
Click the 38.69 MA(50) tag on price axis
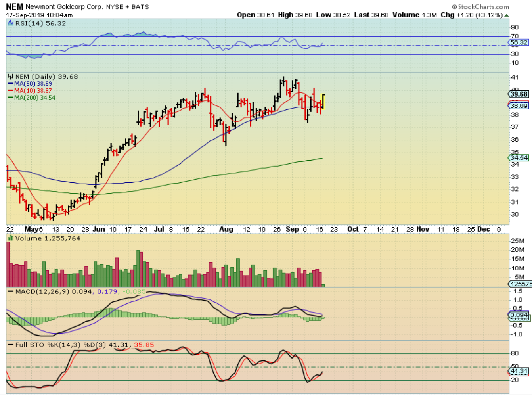pyautogui.click(x=519, y=106)
